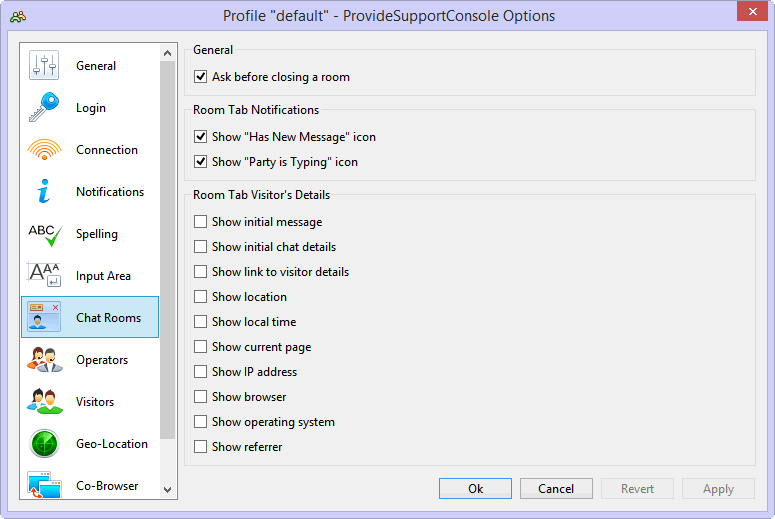Viewport: 775px width, 519px height.
Task: Switch to the Login settings page
Action: (x=91, y=108)
